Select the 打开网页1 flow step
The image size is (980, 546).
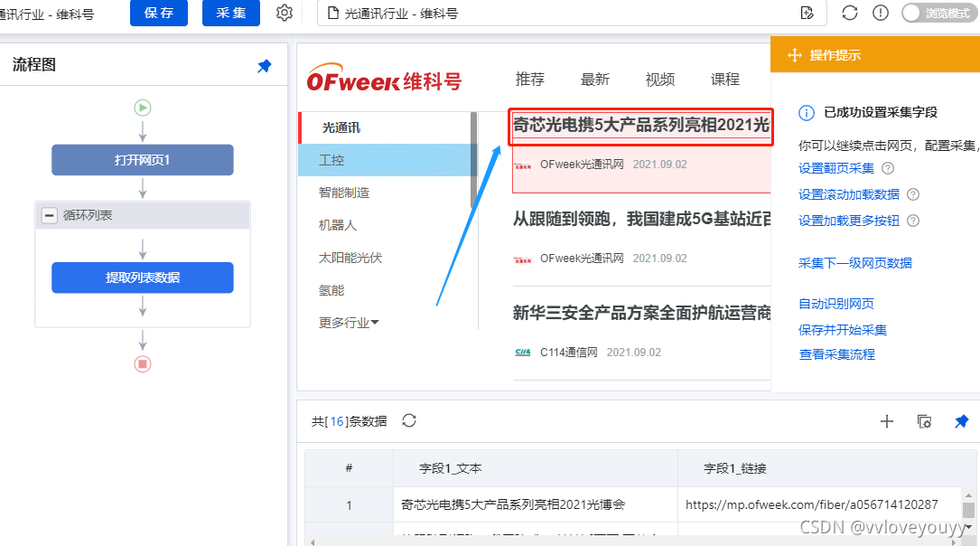coord(143,160)
